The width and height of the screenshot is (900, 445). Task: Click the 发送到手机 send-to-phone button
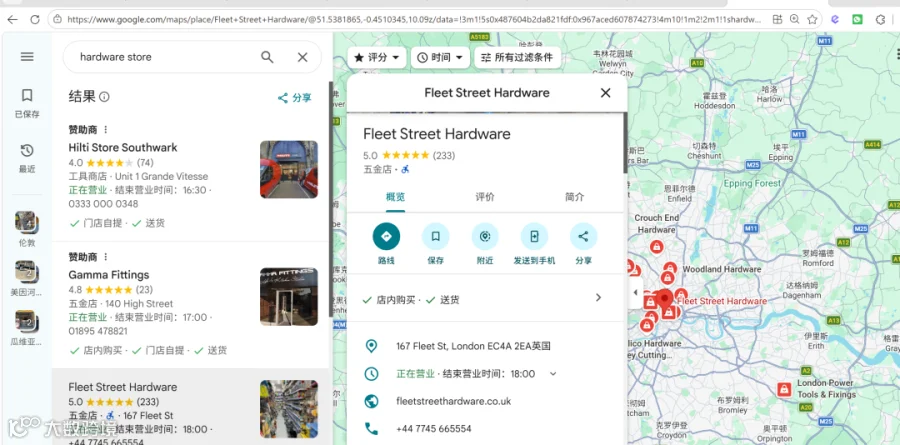coord(534,237)
